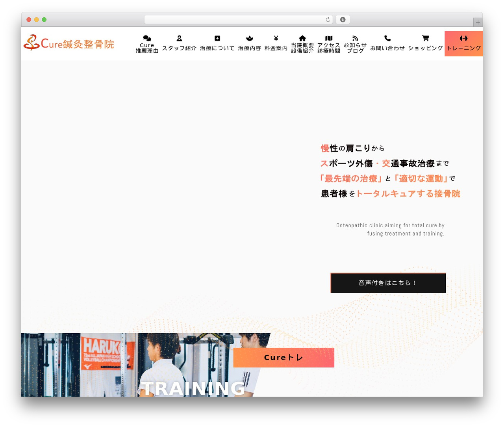Click the Cure推薦理由 speech bubbles icon
The image size is (504, 427).
(147, 38)
